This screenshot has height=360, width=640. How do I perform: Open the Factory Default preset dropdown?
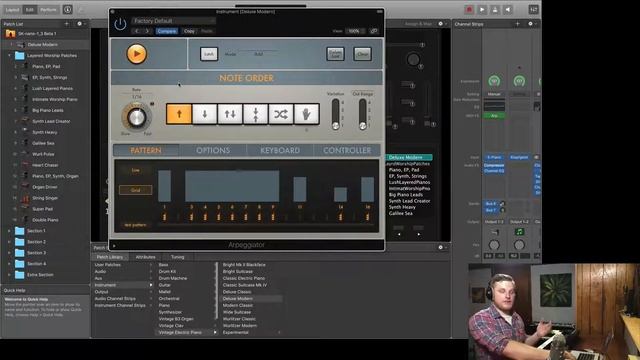[173, 21]
